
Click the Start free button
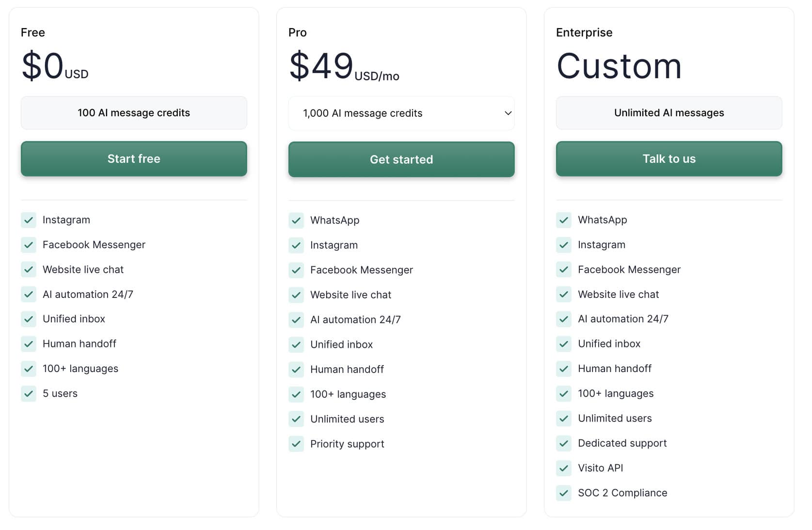pyautogui.click(x=134, y=159)
